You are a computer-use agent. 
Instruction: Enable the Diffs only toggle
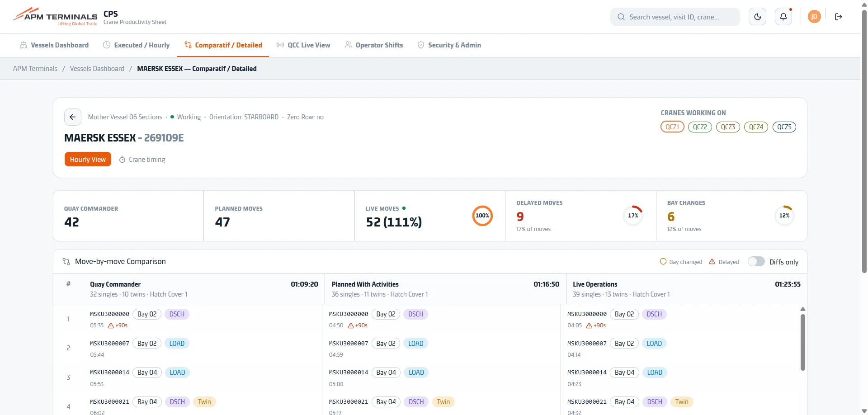[756, 262]
